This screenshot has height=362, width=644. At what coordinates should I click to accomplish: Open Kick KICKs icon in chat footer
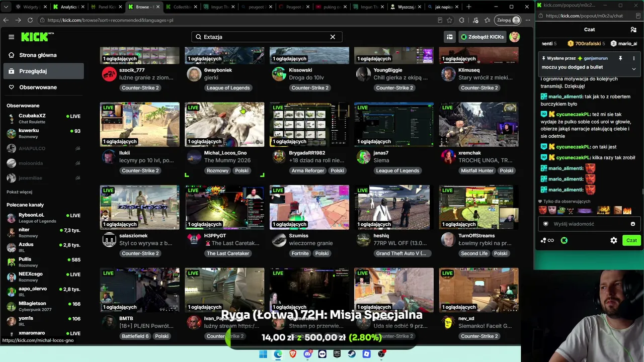(x=564, y=240)
